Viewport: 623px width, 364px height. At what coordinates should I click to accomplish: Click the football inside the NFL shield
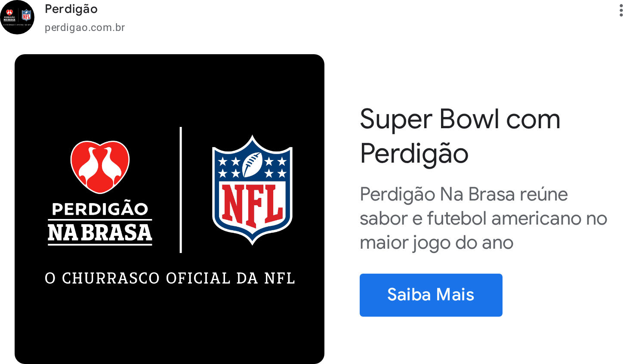(253, 164)
